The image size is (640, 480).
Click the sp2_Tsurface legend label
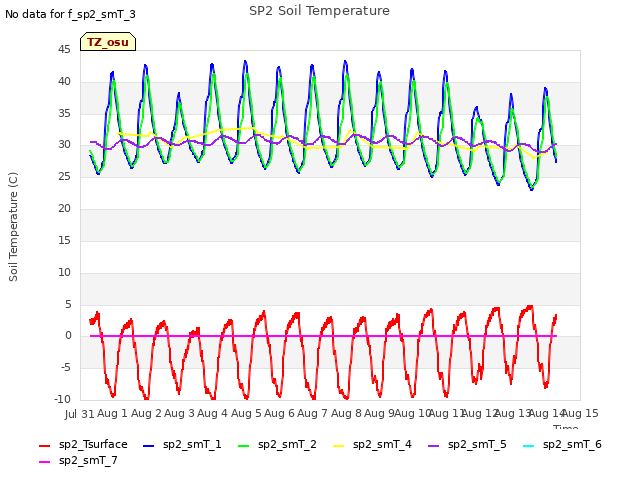coord(93,444)
